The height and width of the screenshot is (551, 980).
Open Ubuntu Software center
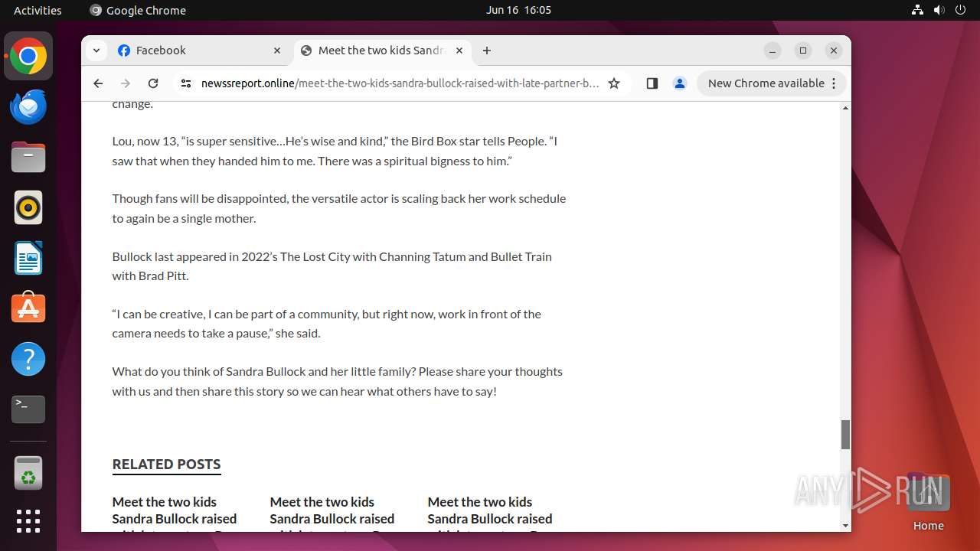pos(28,308)
